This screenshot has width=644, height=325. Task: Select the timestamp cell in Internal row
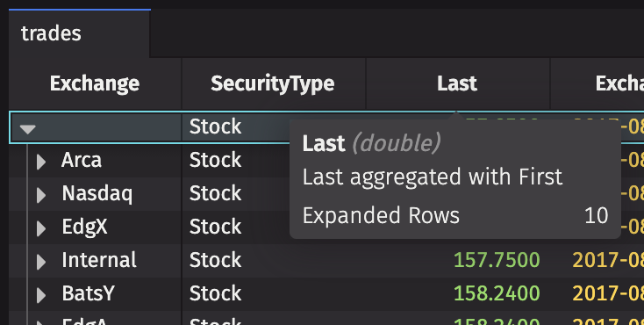coord(608,260)
